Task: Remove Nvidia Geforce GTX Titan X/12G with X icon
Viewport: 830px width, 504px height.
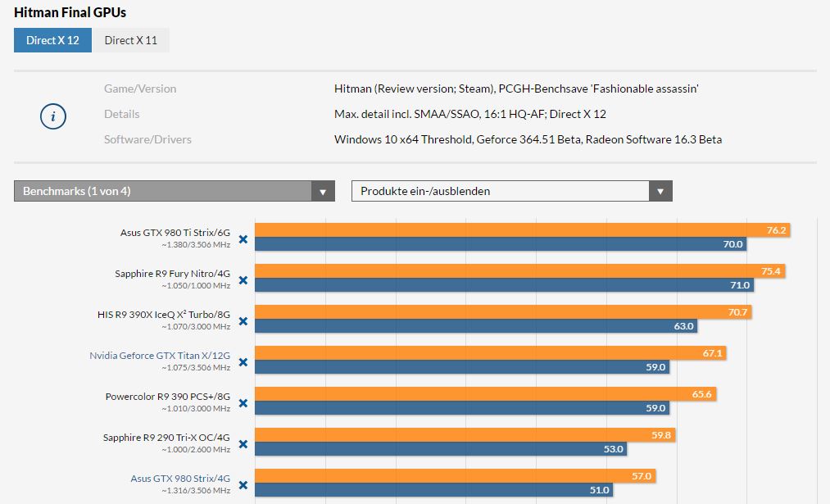Action: point(243,362)
